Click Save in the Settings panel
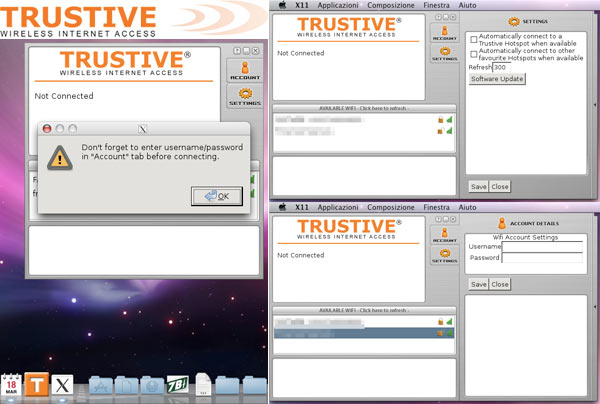600x404 pixels. (478, 186)
